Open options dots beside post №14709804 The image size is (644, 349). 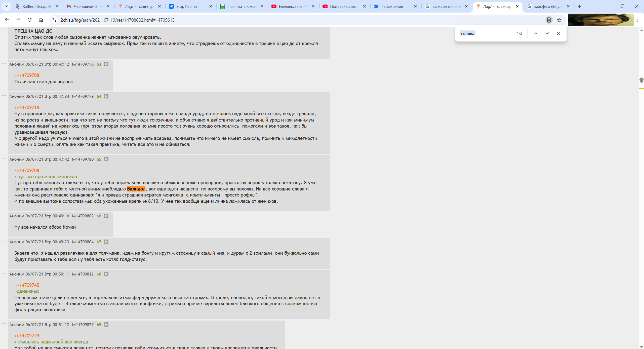[4, 241]
